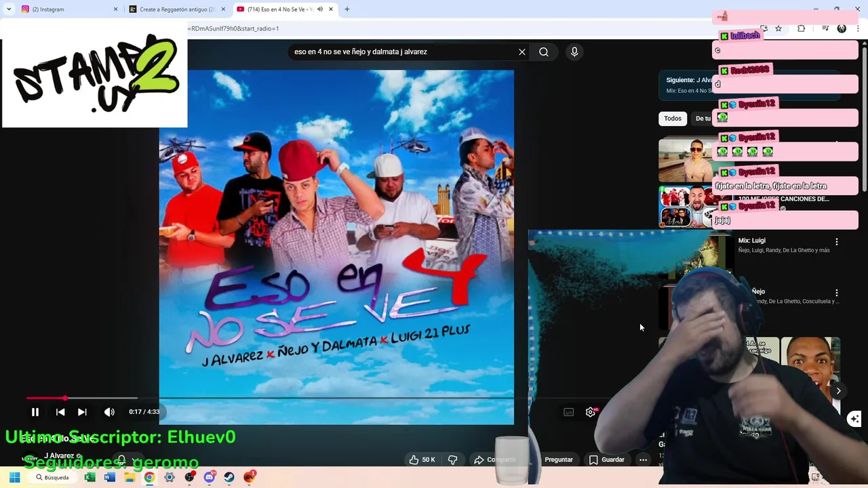
Task: Open the Chrome extensions puzzle icon
Action: coord(801,28)
